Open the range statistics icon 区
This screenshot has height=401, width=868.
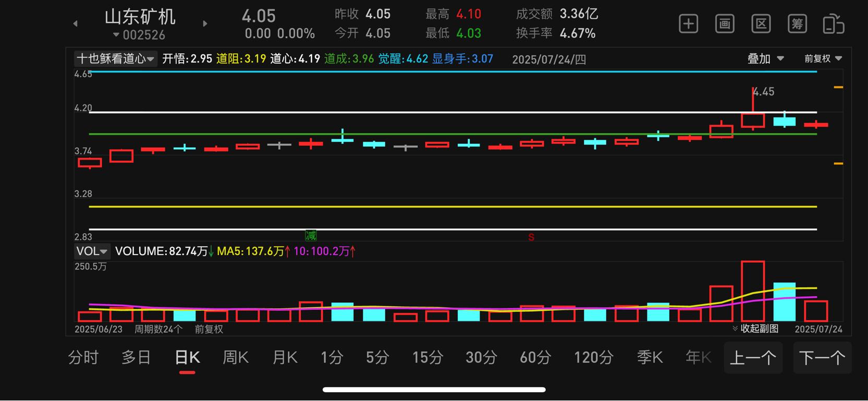point(761,24)
